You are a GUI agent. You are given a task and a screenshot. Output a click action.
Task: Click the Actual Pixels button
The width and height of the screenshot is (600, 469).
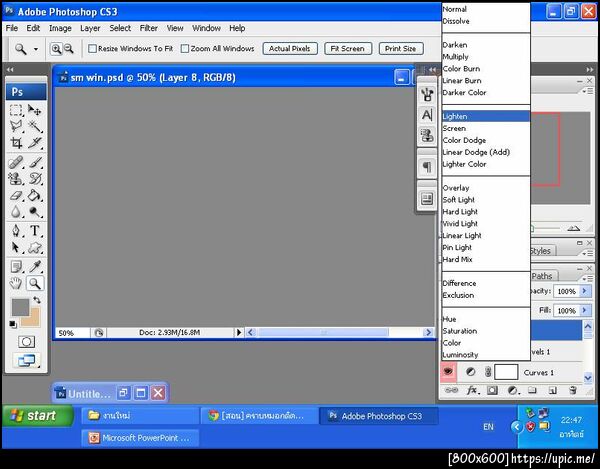click(290, 49)
